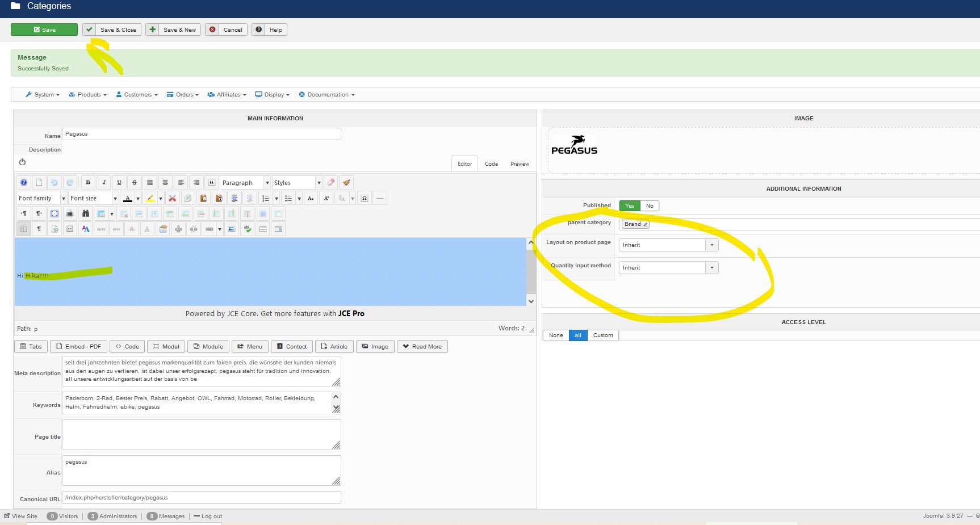Apply the yellow highlight color button

[150, 198]
